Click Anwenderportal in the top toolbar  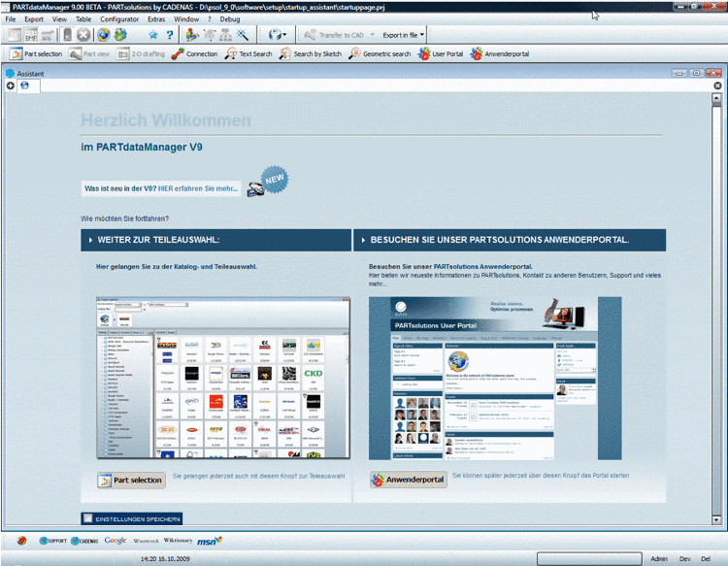tap(500, 53)
